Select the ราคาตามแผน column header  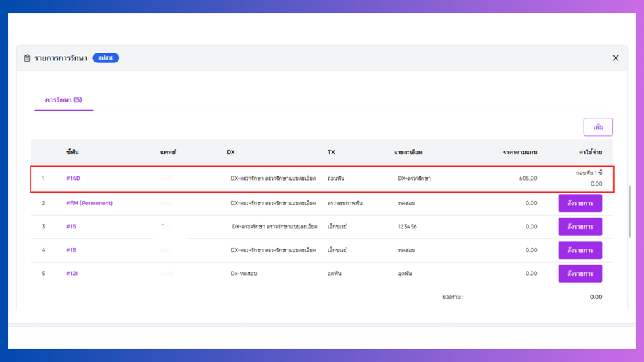tap(520, 152)
